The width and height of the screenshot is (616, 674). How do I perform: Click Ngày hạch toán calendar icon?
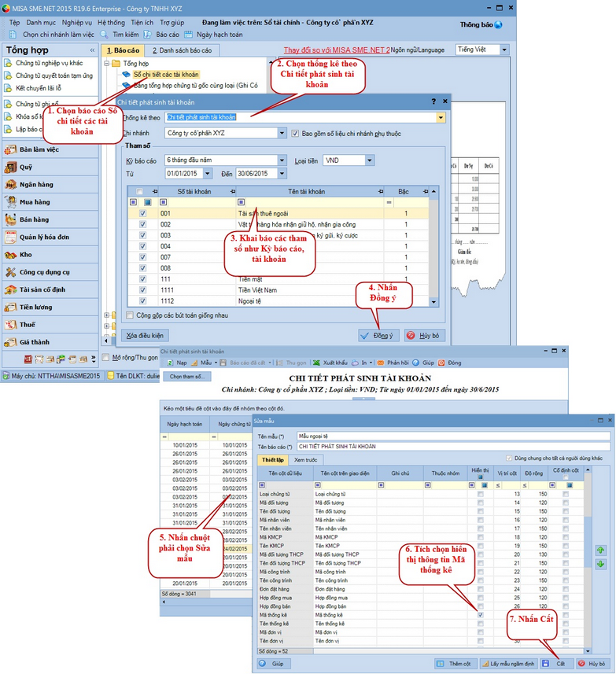tap(188, 35)
